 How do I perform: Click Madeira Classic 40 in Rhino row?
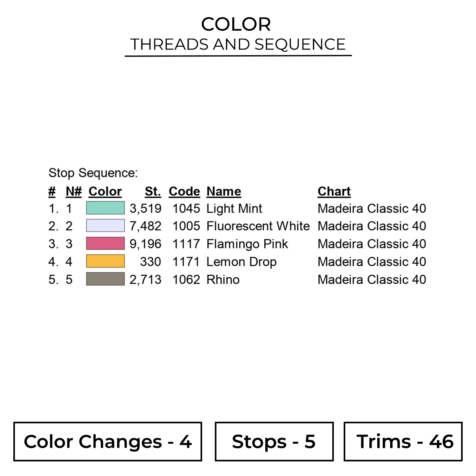point(372,280)
